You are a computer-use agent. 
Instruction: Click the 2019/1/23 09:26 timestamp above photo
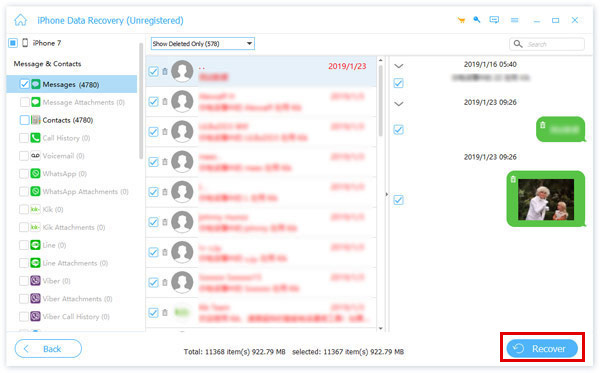coord(490,157)
